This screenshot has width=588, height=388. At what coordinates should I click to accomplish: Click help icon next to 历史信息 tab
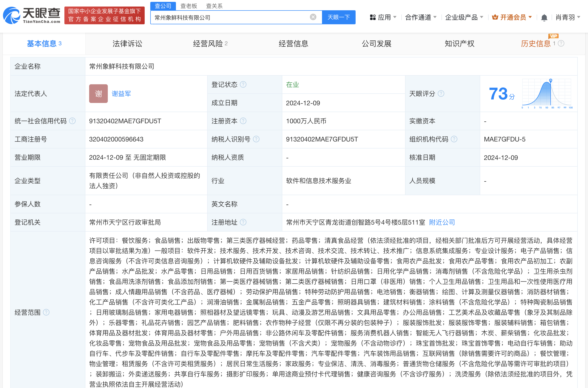pyautogui.click(x=561, y=44)
